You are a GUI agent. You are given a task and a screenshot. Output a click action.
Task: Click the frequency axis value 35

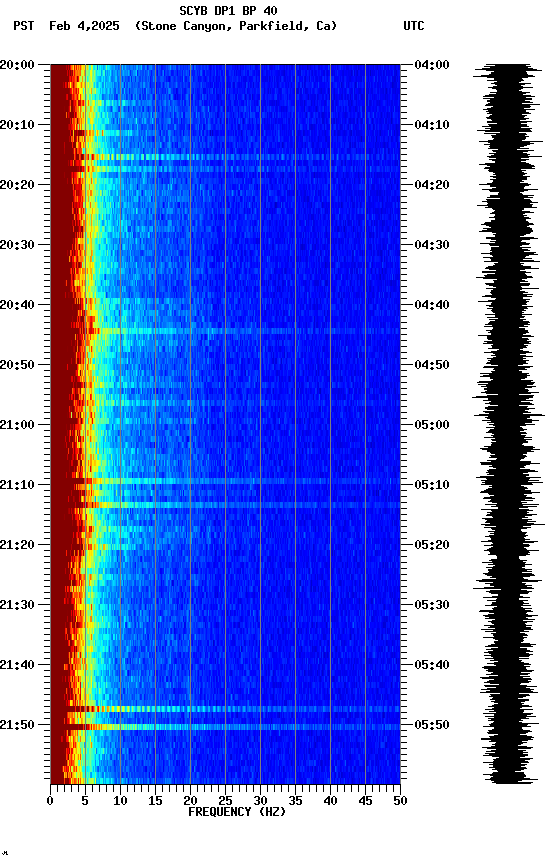pyautogui.click(x=295, y=801)
